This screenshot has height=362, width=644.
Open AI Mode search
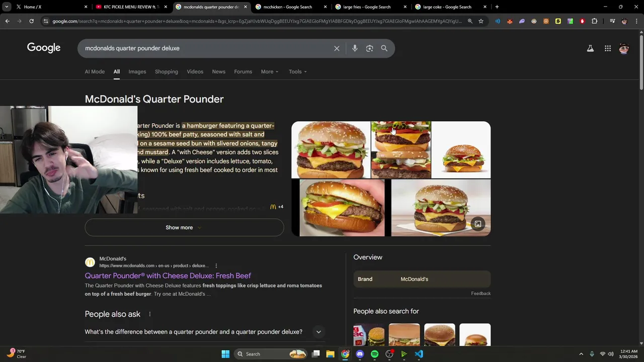click(x=95, y=71)
